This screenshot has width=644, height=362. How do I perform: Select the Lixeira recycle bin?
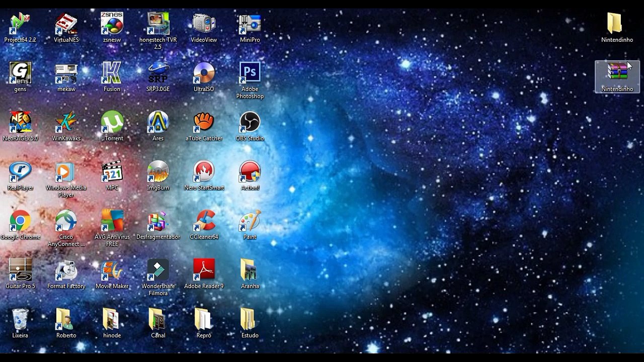[20, 319]
